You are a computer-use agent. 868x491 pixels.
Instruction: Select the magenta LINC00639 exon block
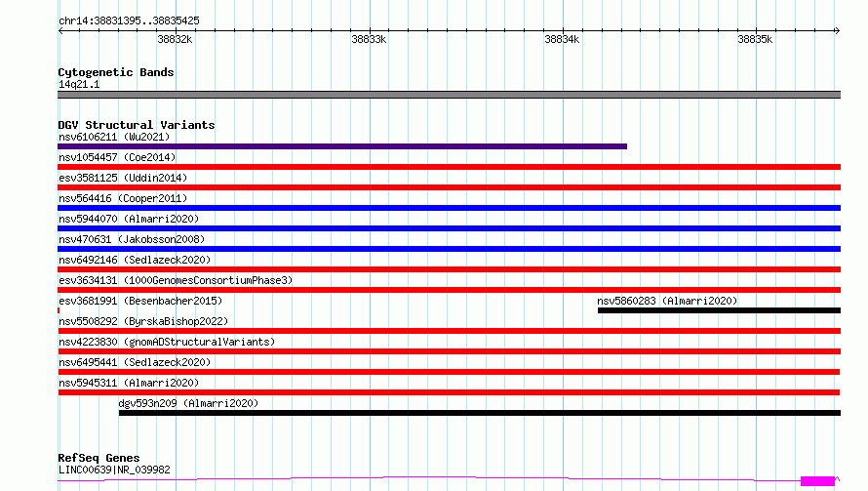point(817,481)
